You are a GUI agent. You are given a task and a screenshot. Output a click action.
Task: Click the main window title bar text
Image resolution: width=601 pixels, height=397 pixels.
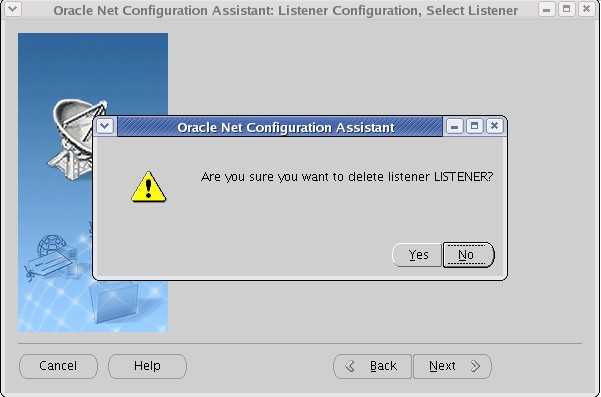(x=286, y=10)
